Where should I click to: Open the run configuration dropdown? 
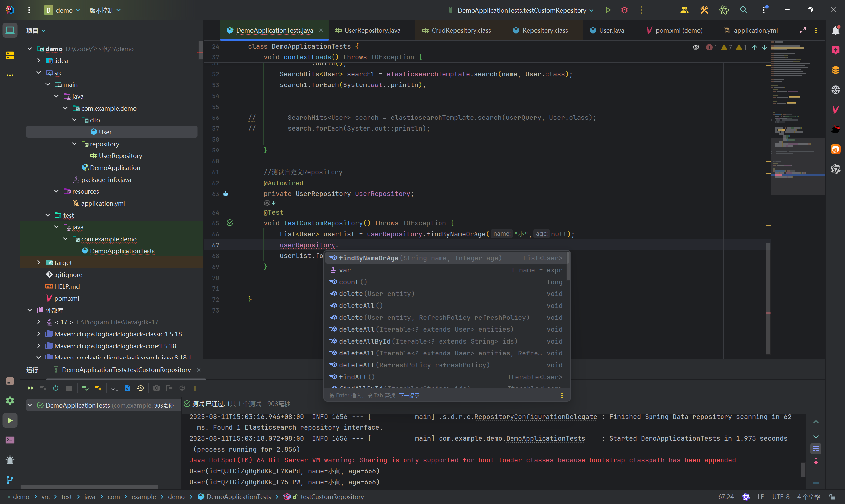(x=521, y=10)
